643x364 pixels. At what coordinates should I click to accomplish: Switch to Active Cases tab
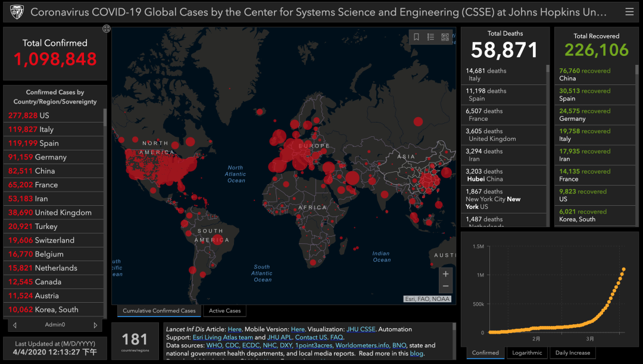[224, 311]
